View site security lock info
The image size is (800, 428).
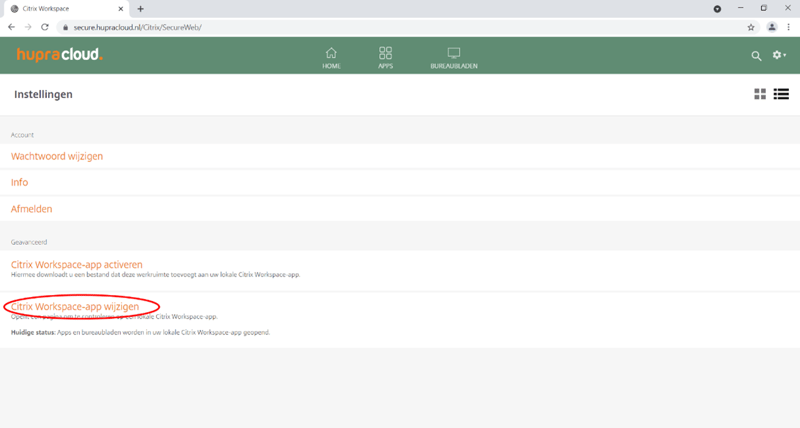[65, 28]
